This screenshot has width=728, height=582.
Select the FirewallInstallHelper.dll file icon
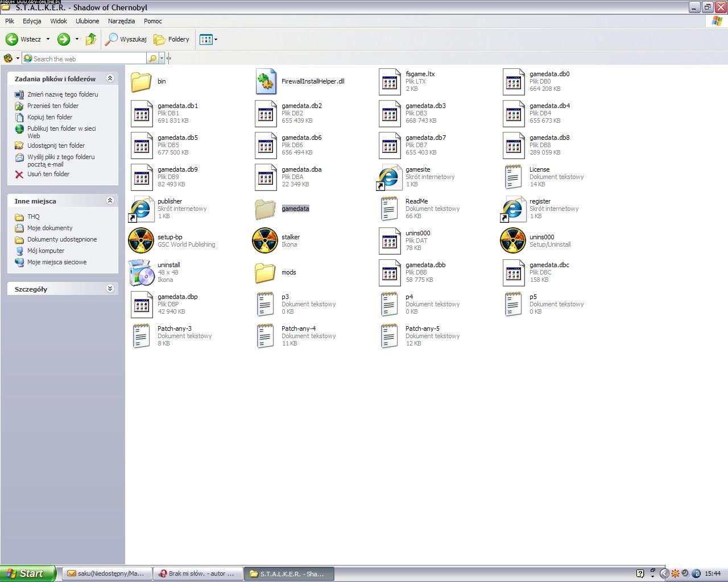[x=266, y=81]
